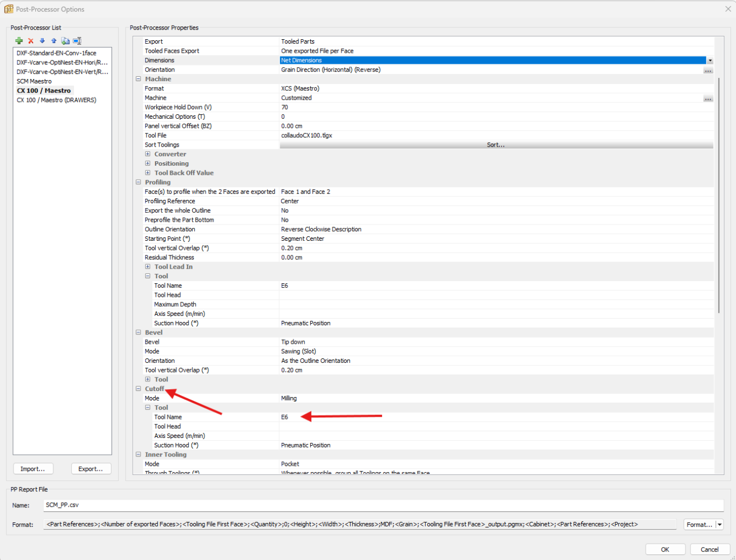
Task: Click the duplicate post-processor icon
Action: pos(66,41)
